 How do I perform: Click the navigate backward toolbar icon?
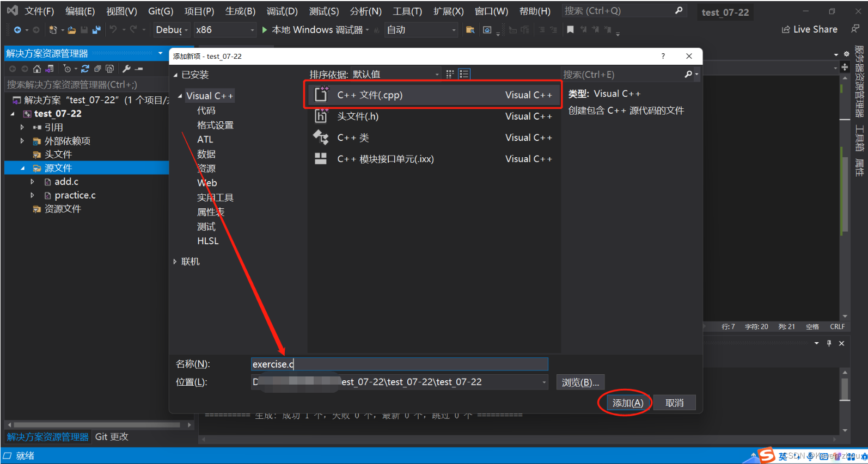pos(17,30)
